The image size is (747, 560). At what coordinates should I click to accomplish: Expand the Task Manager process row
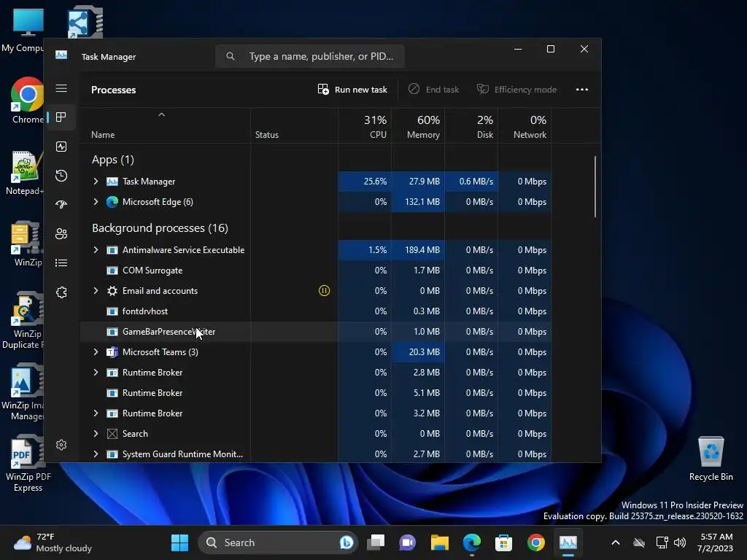[x=96, y=182]
